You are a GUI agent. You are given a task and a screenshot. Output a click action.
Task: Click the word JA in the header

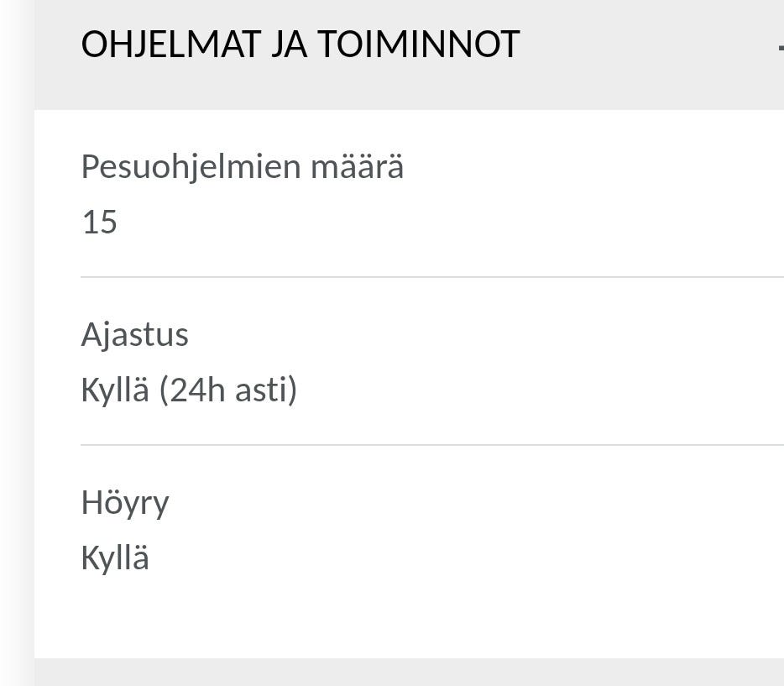click(289, 45)
